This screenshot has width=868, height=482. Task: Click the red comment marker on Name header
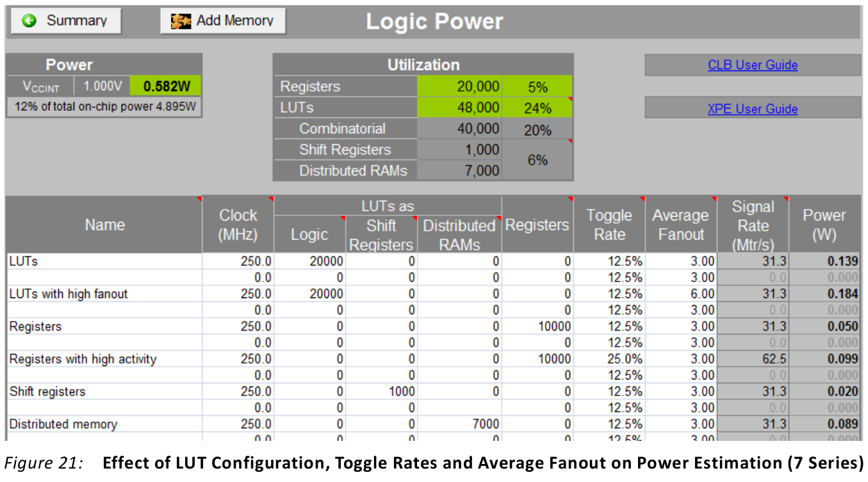coord(199,199)
